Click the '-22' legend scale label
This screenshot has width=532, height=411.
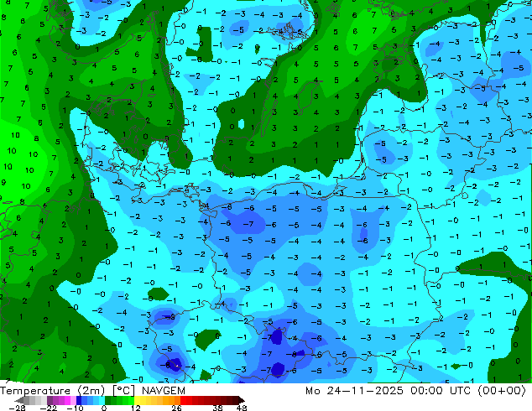[x=49, y=408]
